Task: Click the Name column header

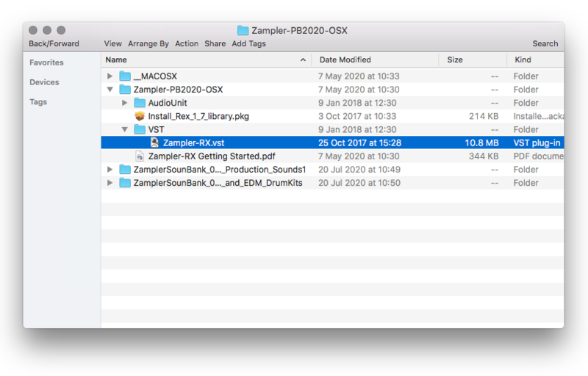Action: [206, 60]
